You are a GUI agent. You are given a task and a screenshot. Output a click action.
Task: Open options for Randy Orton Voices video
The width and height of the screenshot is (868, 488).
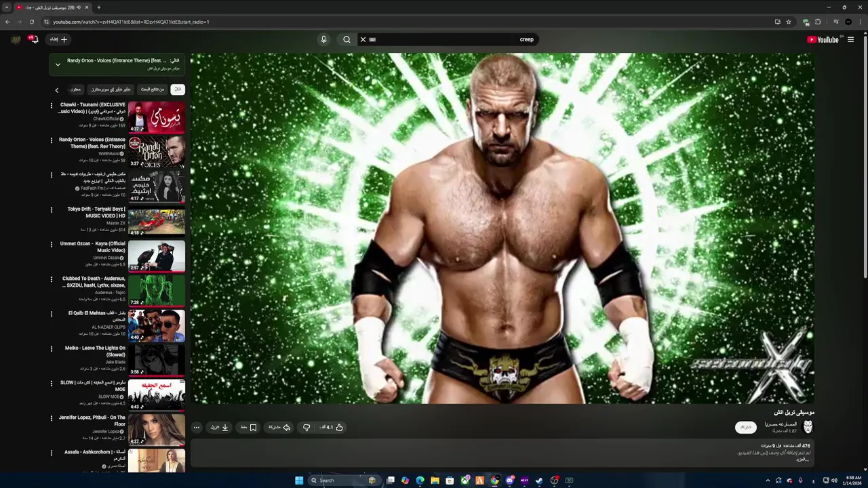[52, 140]
